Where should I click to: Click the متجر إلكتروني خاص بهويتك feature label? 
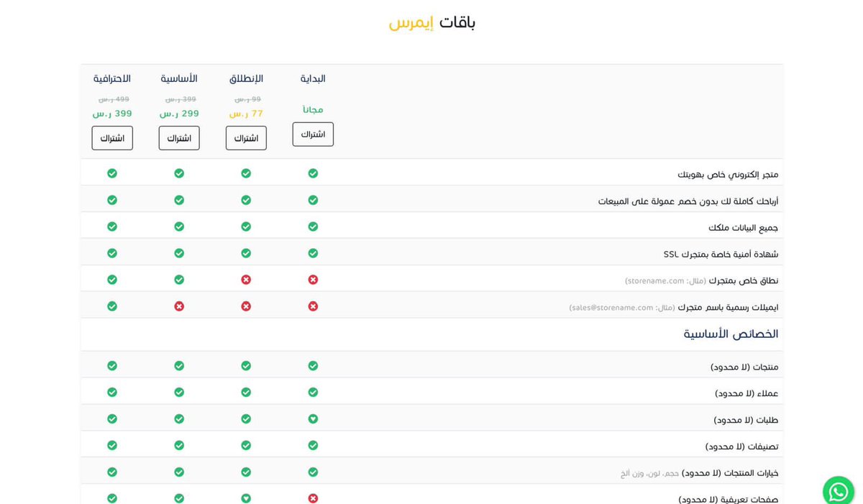click(x=728, y=174)
